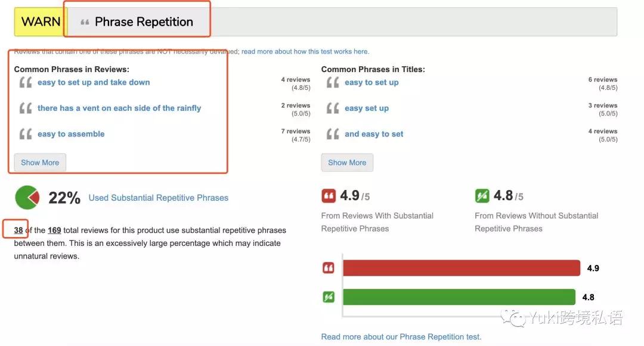The width and height of the screenshot is (644, 346).
Task: Open phrase 'there has a vent on each side of the rainfly'
Action: (x=119, y=108)
